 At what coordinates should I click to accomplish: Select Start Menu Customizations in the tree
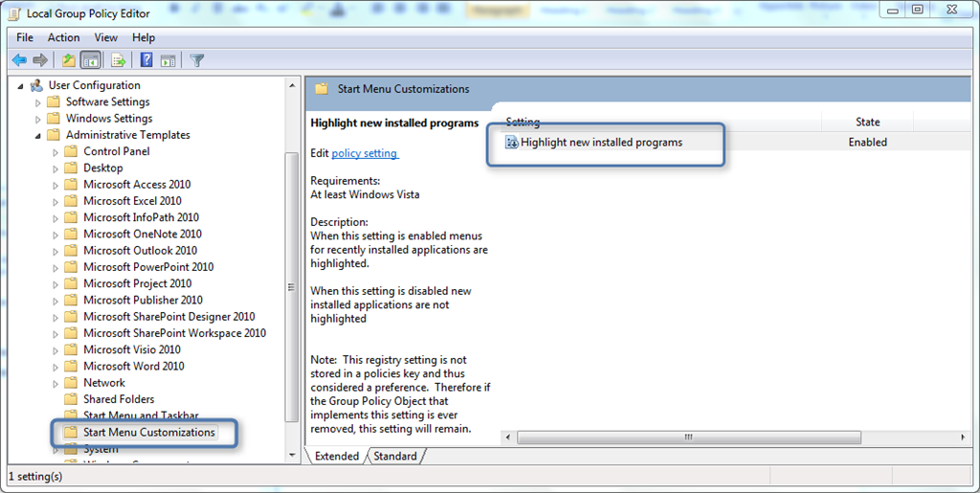pyautogui.click(x=148, y=433)
